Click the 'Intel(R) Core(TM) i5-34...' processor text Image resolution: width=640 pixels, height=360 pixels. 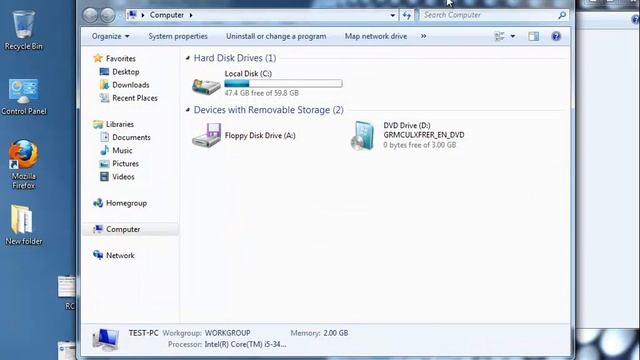pos(245,344)
